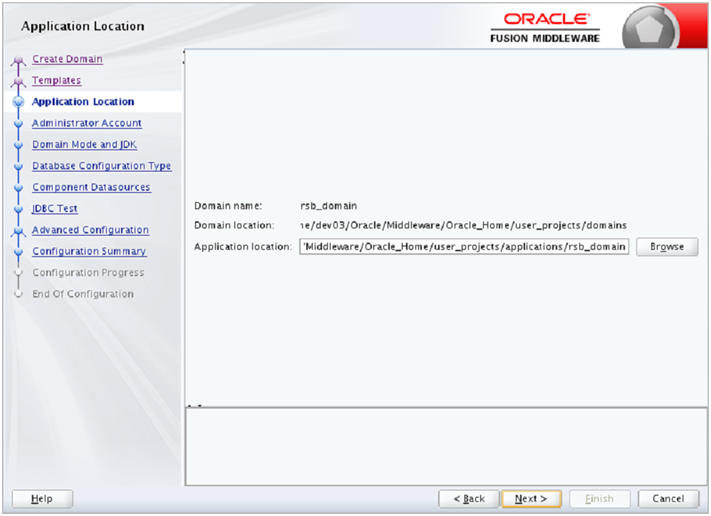Open the Help button

42,499
